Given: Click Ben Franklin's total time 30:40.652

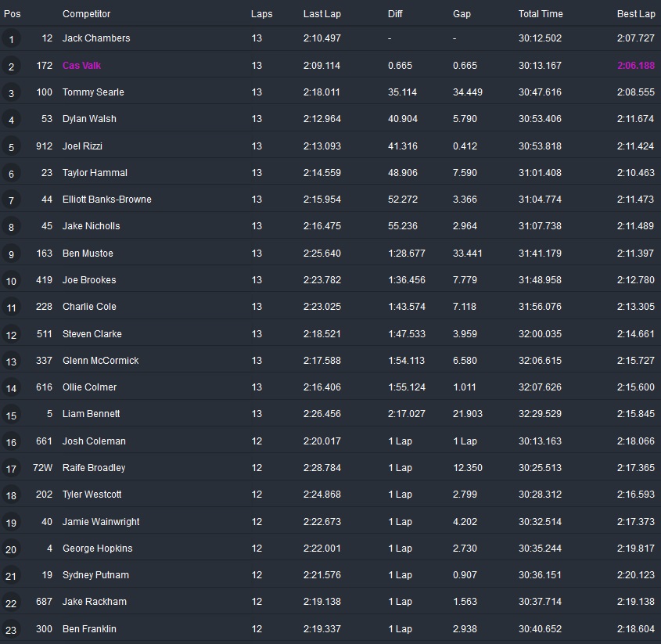Looking at the screenshot, I should [540, 629].
